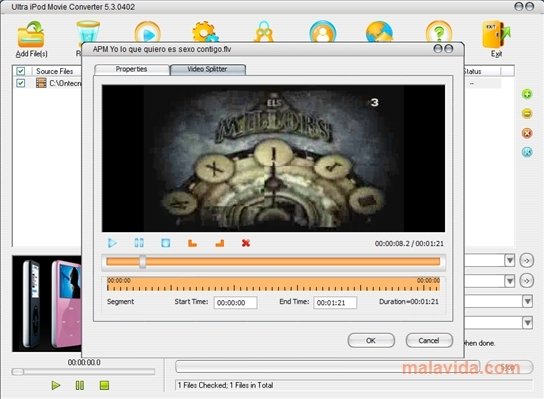Viewport: 544px width, 399px height.
Task: Toggle the checkbox for the C:\ file row
Action: coord(20,83)
